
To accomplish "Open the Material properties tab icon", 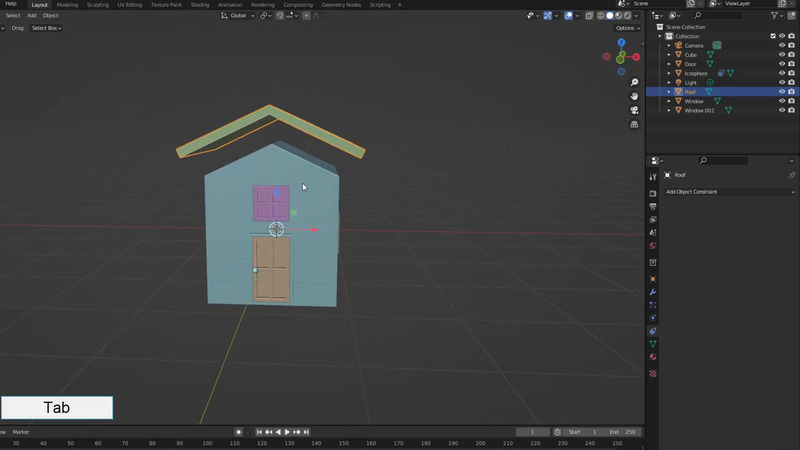I will [653, 357].
